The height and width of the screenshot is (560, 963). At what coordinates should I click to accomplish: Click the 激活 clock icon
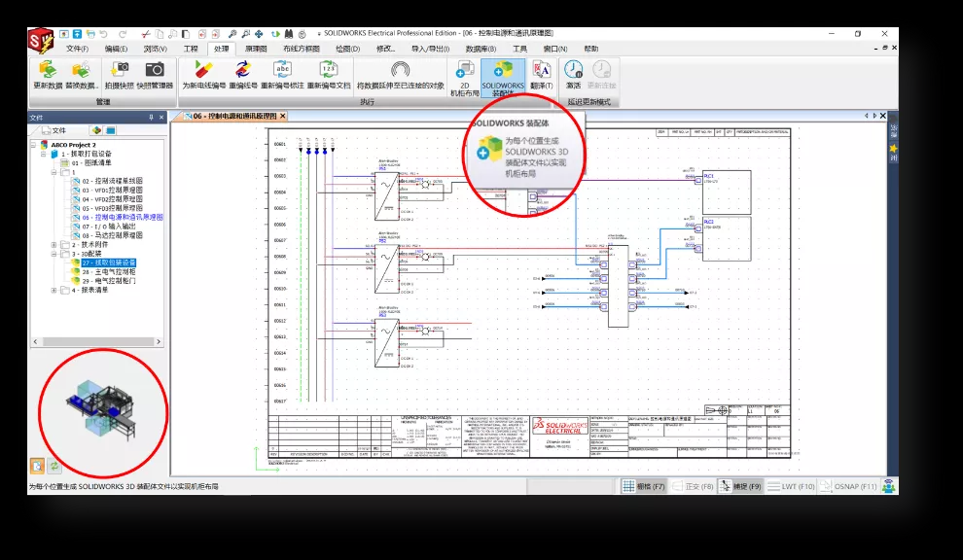click(x=573, y=76)
